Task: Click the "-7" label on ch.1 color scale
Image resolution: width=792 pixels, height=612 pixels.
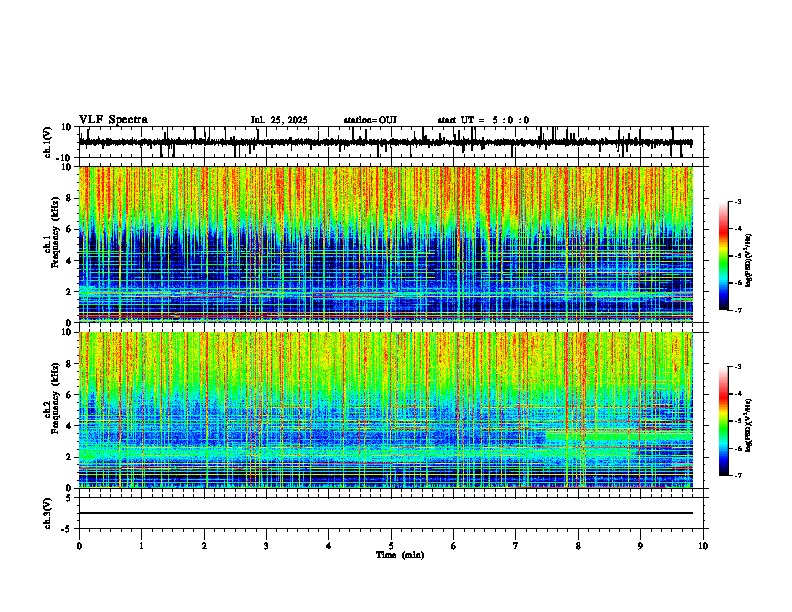Action: (x=737, y=310)
